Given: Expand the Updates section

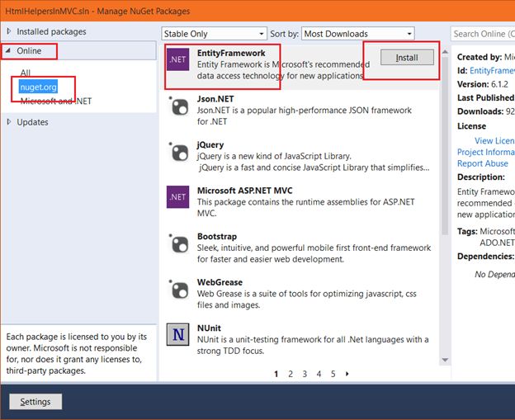Looking at the screenshot, I should [9, 122].
